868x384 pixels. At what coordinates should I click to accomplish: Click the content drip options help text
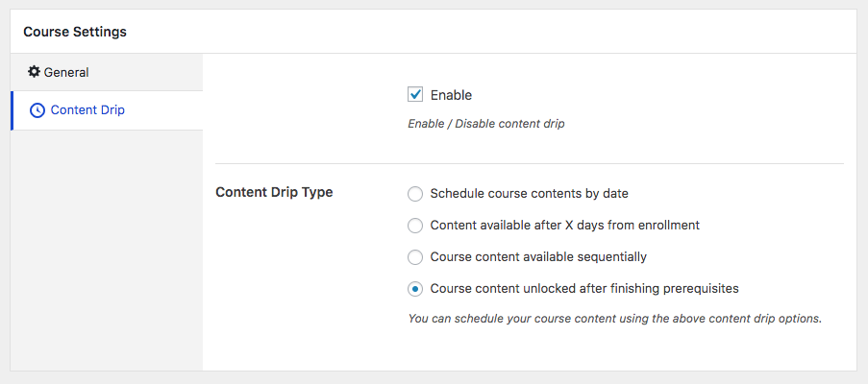(614, 318)
